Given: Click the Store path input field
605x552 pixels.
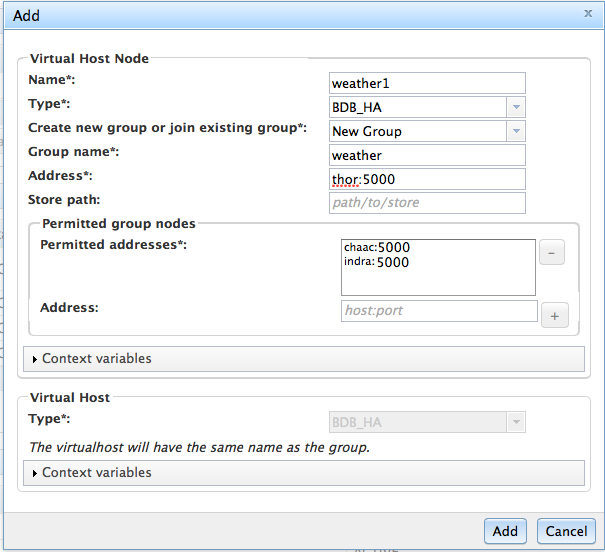Looking at the screenshot, I should [x=427, y=203].
